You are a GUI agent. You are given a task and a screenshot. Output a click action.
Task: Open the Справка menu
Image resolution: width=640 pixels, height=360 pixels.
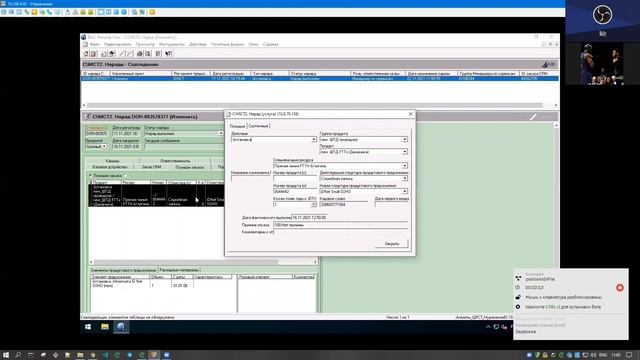click(271, 44)
